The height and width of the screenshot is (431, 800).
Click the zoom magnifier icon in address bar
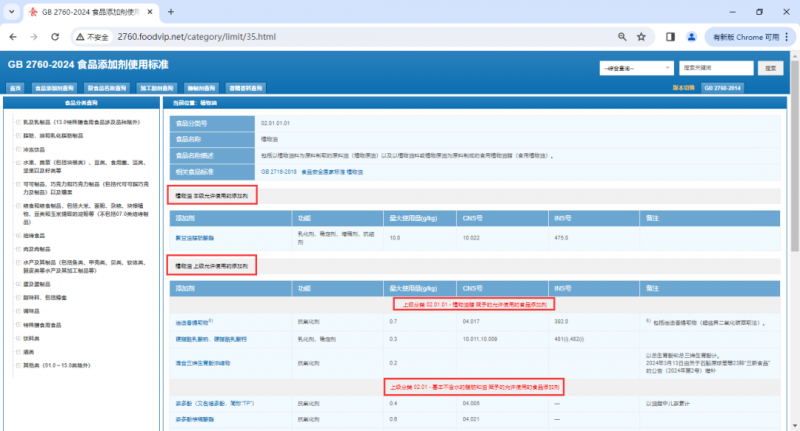pyautogui.click(x=621, y=36)
